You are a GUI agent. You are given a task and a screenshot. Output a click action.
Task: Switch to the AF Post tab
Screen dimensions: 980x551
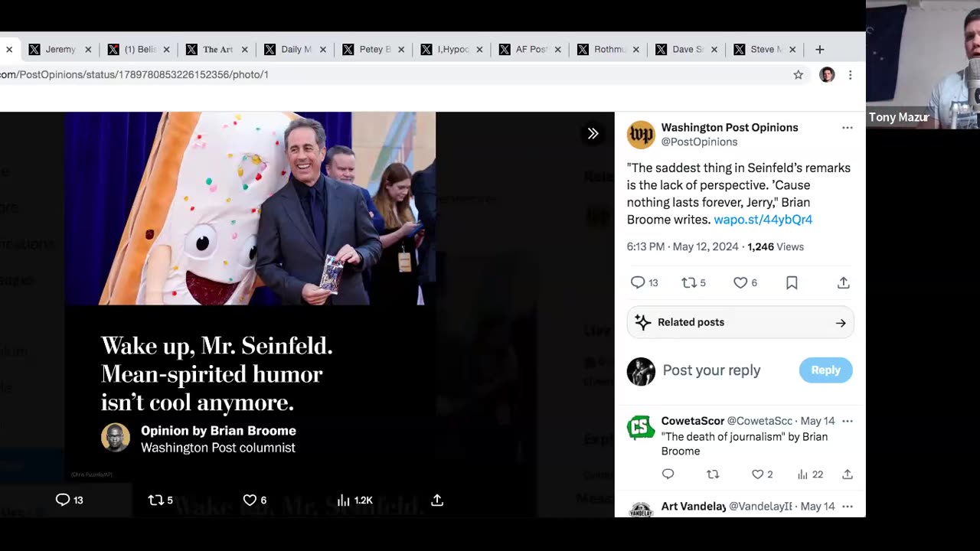coord(531,49)
